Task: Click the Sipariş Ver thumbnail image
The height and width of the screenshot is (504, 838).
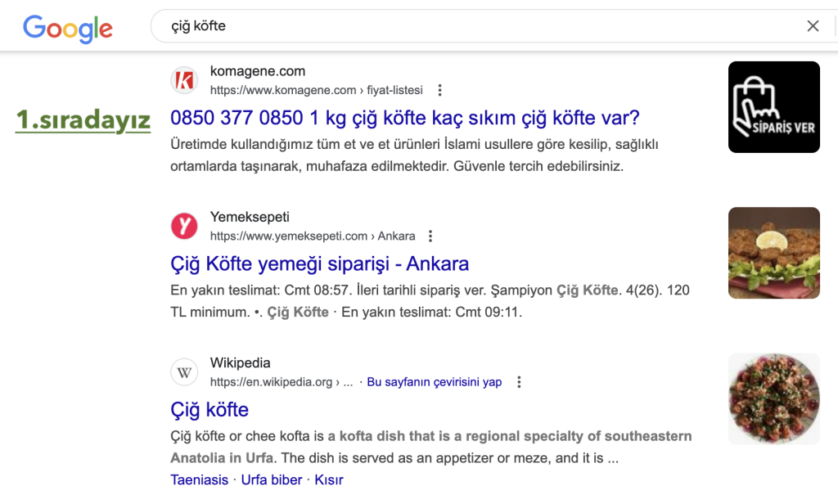Action: click(773, 107)
